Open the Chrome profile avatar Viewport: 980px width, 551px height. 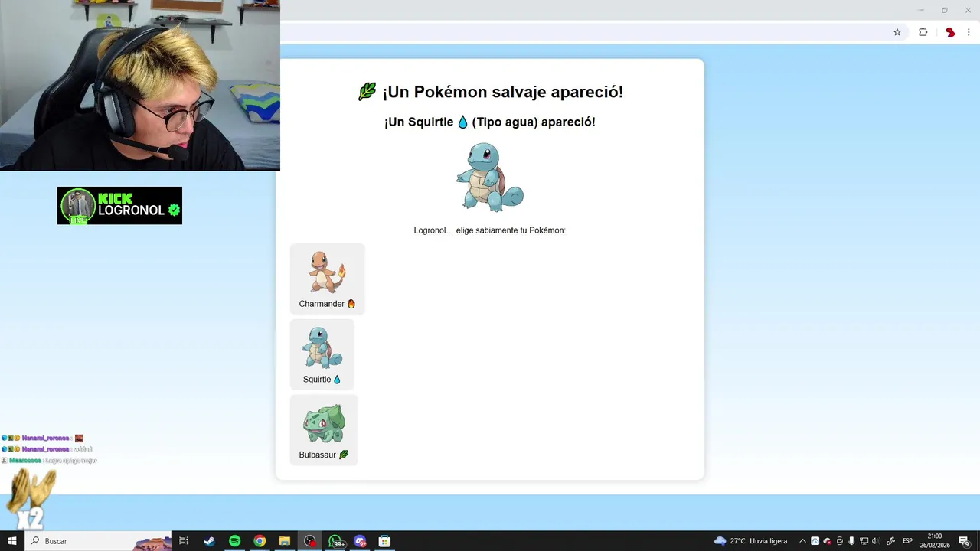[x=950, y=32]
